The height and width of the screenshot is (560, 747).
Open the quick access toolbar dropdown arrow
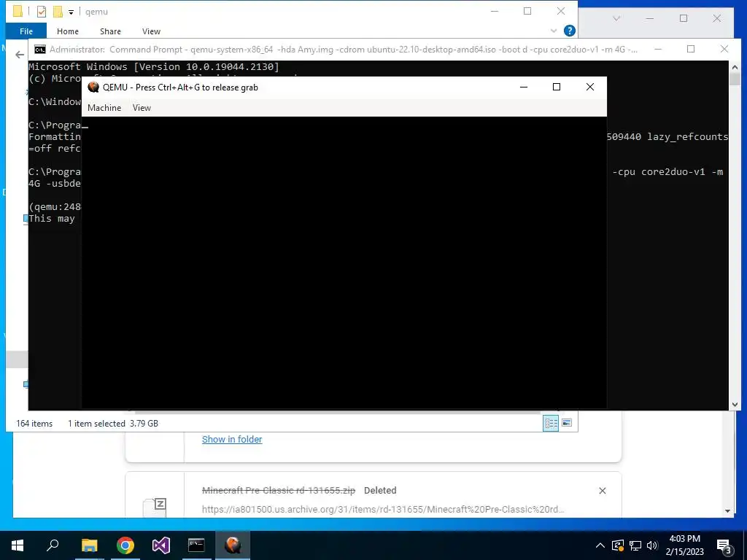tap(71, 12)
